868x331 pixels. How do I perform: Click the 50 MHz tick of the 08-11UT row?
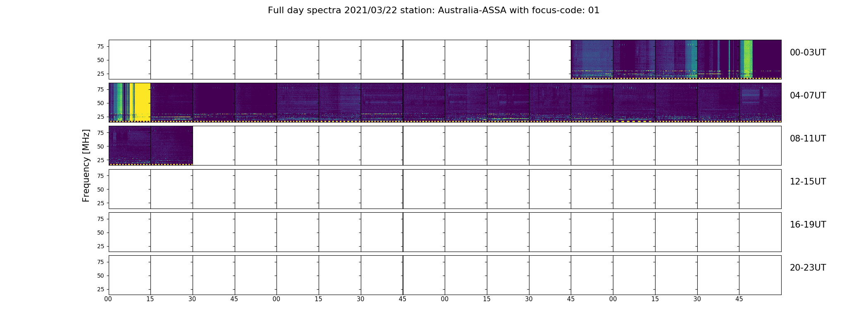(100, 146)
